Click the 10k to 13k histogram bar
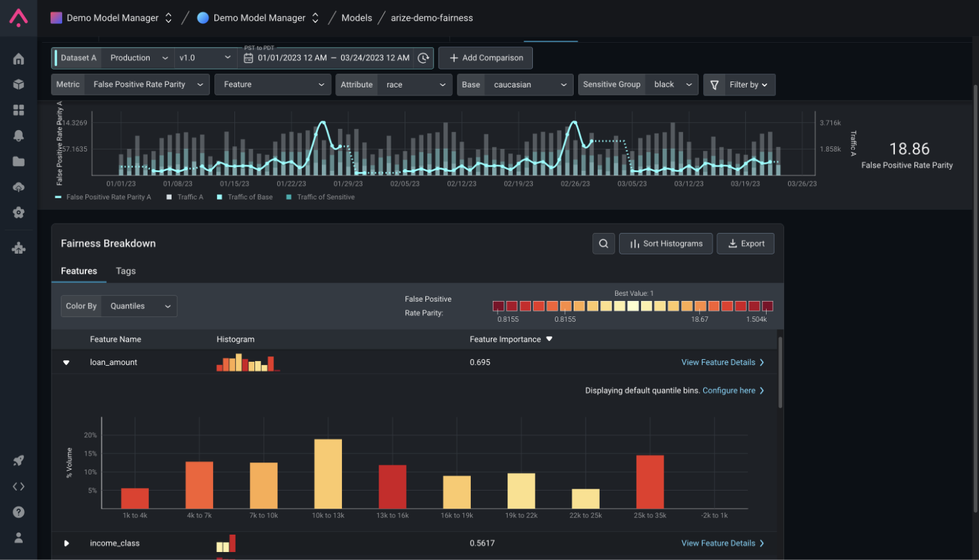This screenshot has height=560, width=979. click(x=328, y=474)
